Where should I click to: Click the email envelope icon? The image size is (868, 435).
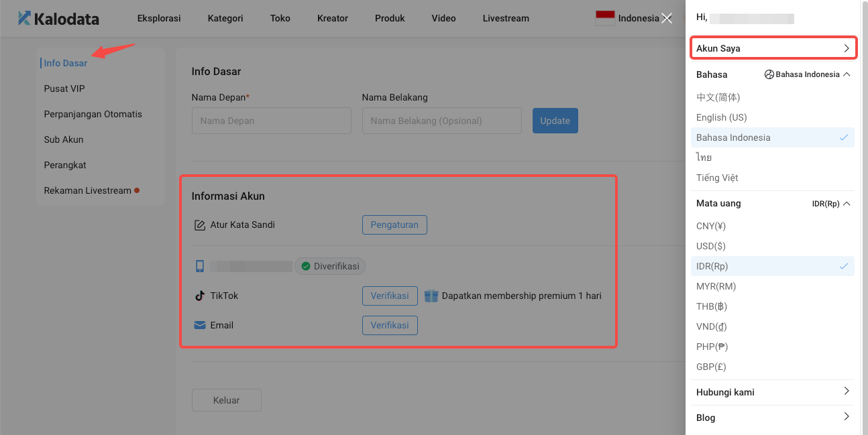click(x=199, y=324)
